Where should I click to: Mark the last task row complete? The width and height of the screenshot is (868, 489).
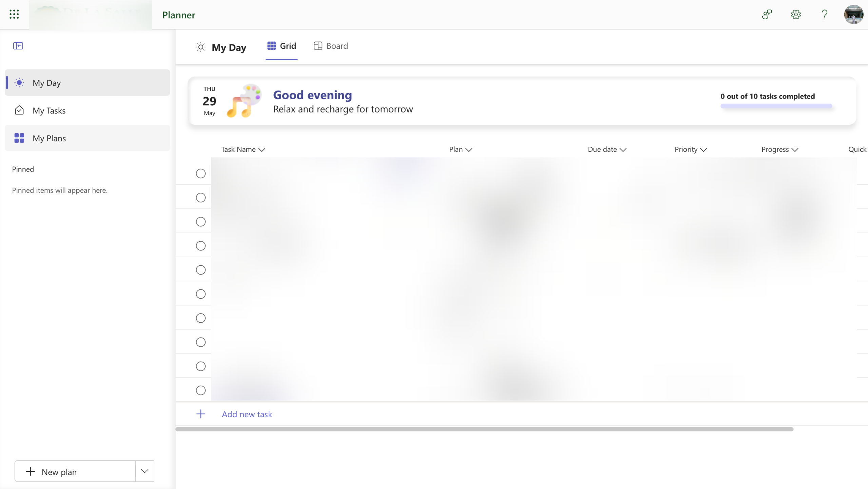click(x=201, y=390)
